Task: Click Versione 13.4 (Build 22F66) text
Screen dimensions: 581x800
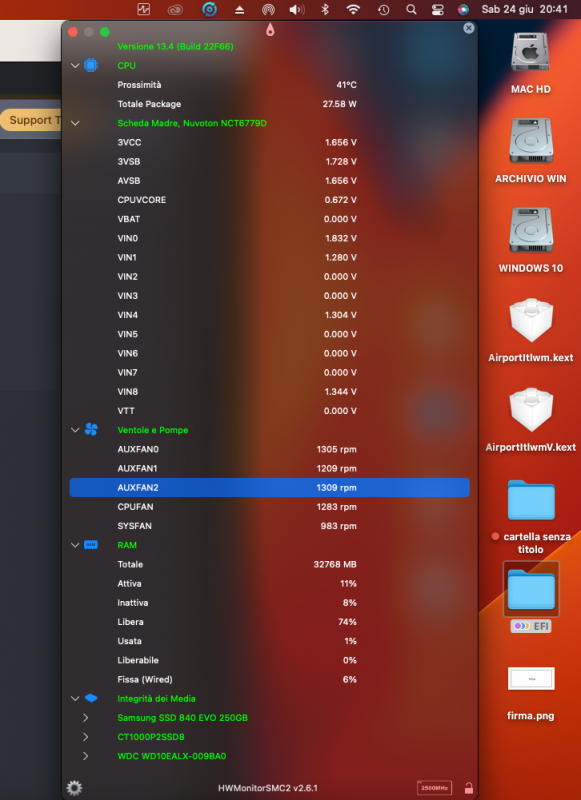Action: point(175,46)
